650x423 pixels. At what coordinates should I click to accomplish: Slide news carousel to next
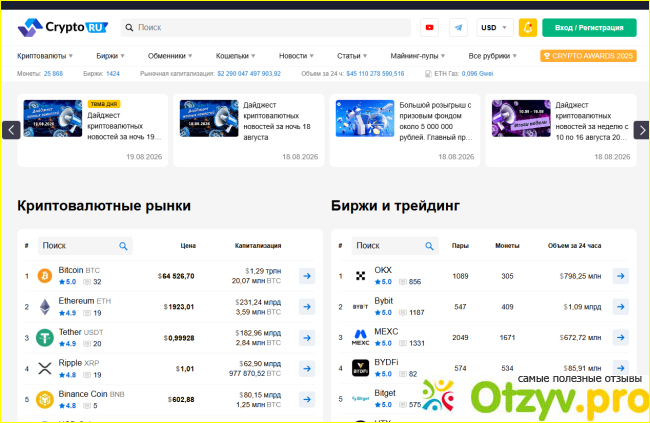(642, 130)
